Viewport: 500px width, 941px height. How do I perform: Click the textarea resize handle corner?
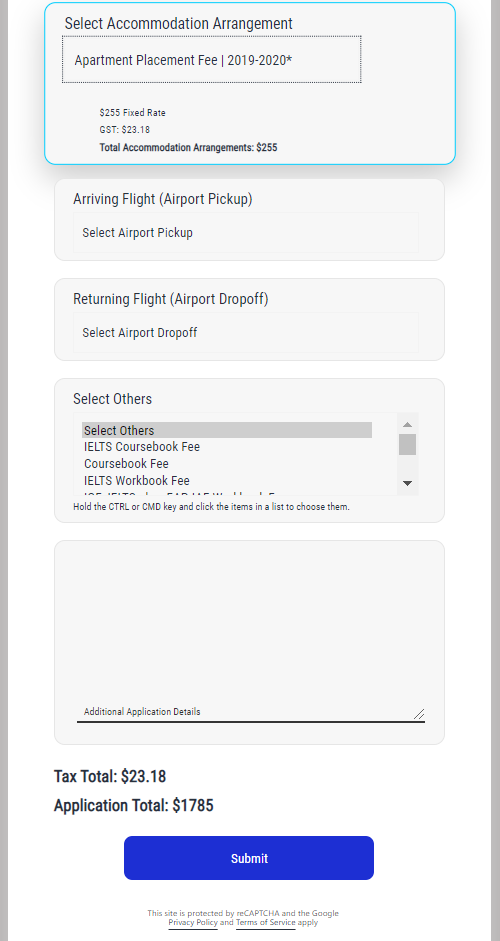[419, 714]
